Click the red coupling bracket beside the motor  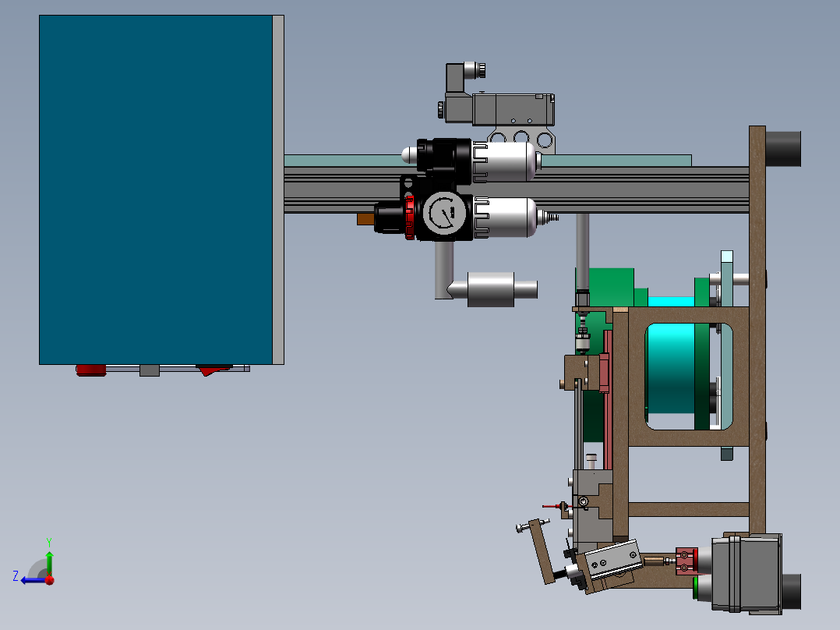[x=686, y=561]
